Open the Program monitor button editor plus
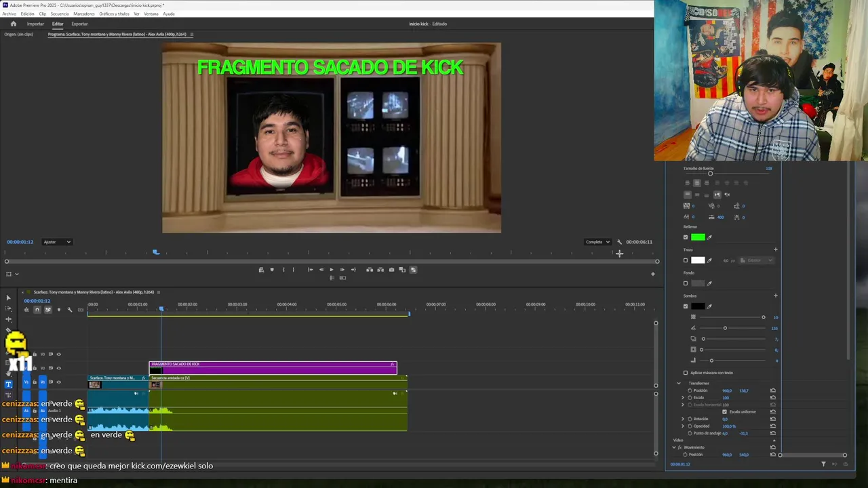The image size is (868, 488). point(653,274)
